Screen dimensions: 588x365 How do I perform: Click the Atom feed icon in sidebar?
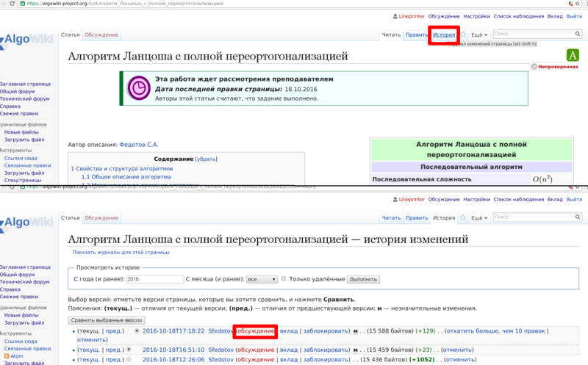pos(7,356)
